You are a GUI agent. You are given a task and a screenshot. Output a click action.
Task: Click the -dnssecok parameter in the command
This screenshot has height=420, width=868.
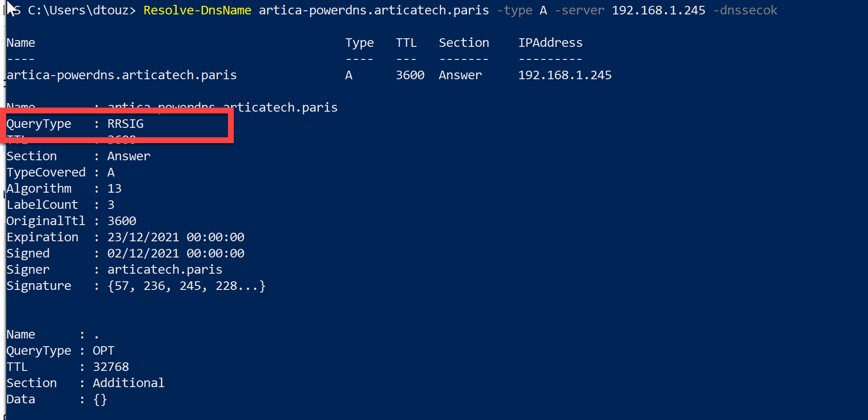pyautogui.click(x=745, y=10)
